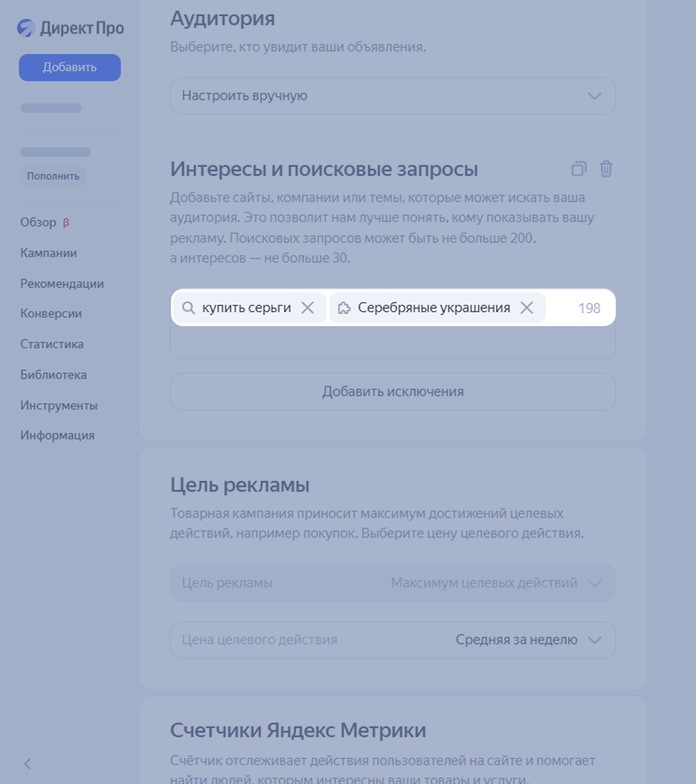Viewport: 696px width, 784px height.
Task: Open 'Обзор' in the sidebar
Action: (38, 223)
